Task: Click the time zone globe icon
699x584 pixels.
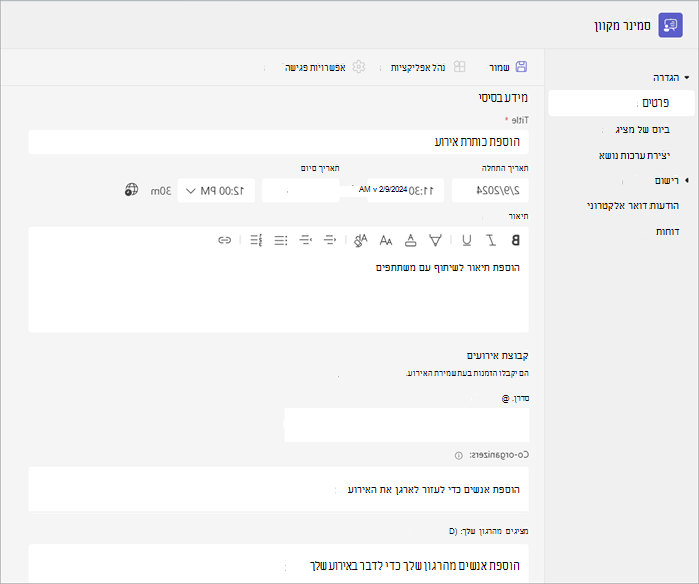Action: point(131,189)
